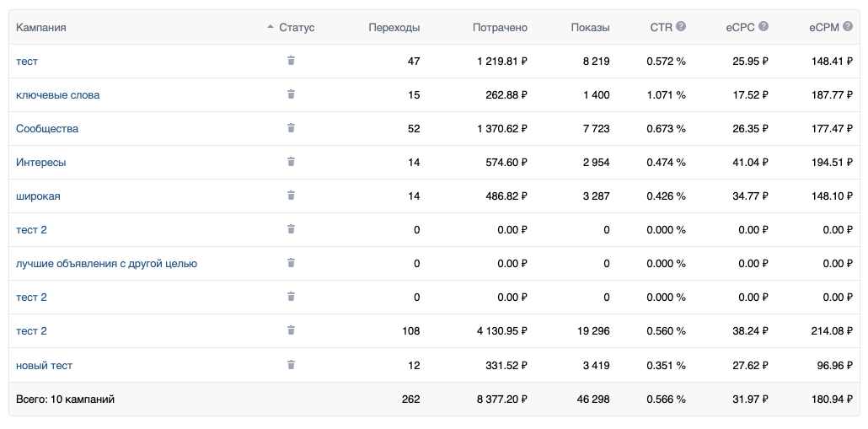The height and width of the screenshot is (429, 868).
Task: Click the help icon next to CTR
Action: pos(681,27)
